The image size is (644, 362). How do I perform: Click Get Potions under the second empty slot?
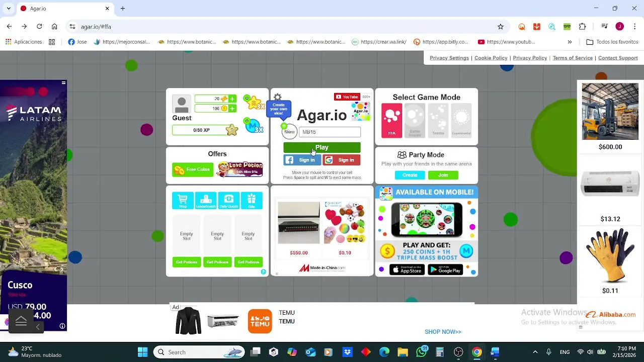(217, 262)
